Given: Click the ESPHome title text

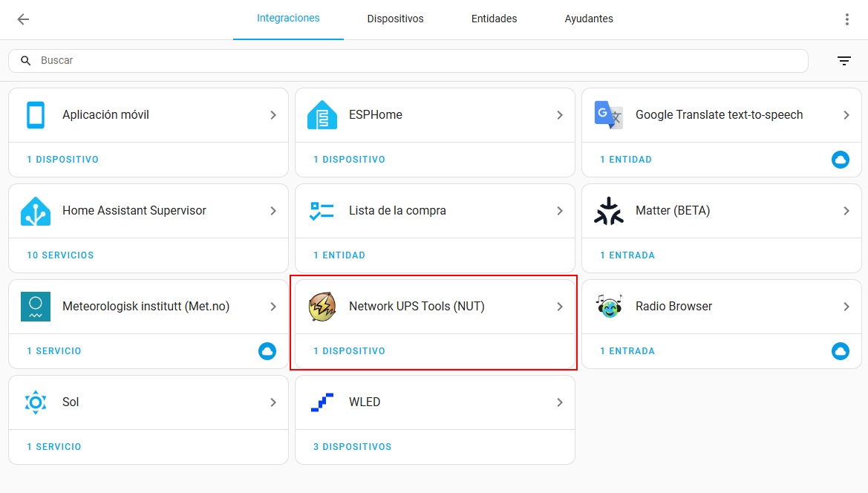Looking at the screenshot, I should [375, 115].
